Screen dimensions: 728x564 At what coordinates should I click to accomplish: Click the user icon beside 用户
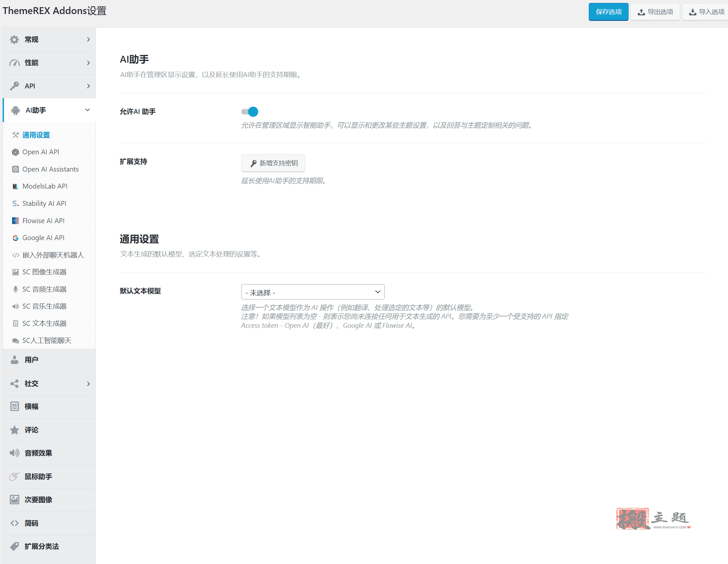(14, 360)
